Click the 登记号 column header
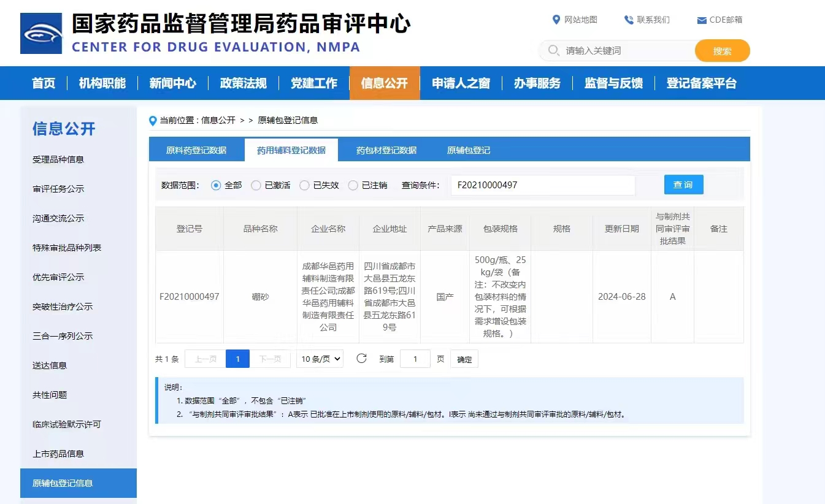The width and height of the screenshot is (825, 504). click(190, 229)
